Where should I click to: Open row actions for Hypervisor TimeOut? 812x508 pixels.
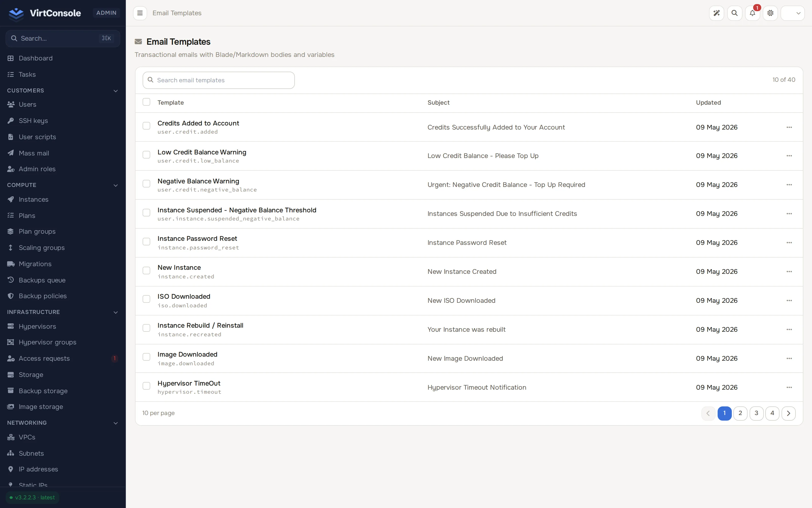[x=789, y=387]
